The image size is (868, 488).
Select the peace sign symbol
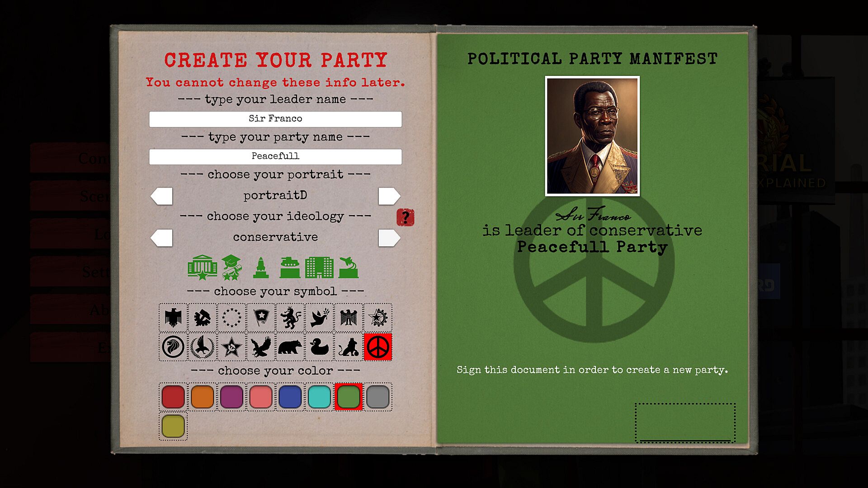pyautogui.click(x=378, y=347)
